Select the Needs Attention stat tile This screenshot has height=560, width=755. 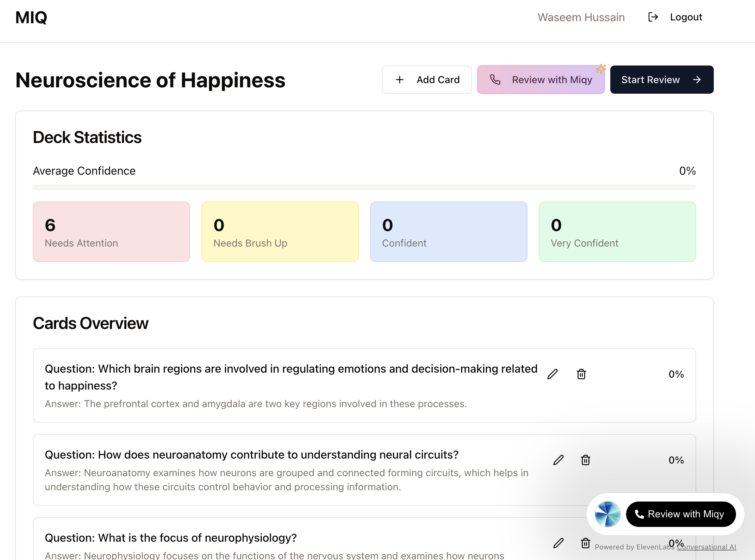111,232
